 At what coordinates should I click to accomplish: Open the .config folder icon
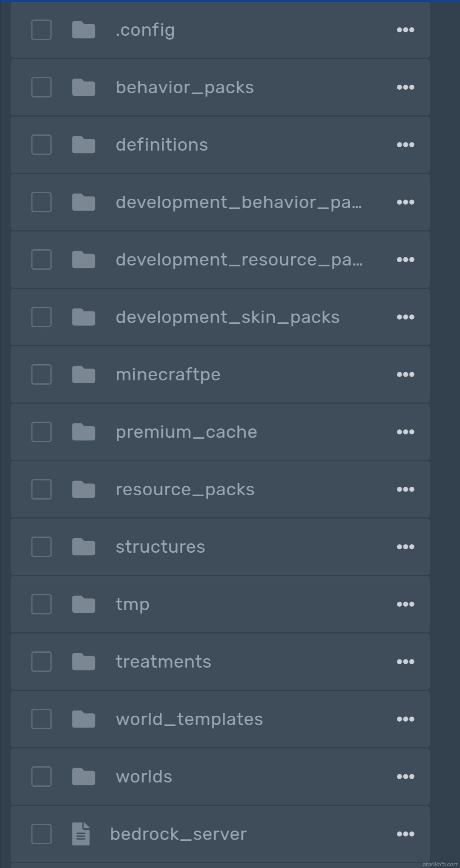click(83, 30)
